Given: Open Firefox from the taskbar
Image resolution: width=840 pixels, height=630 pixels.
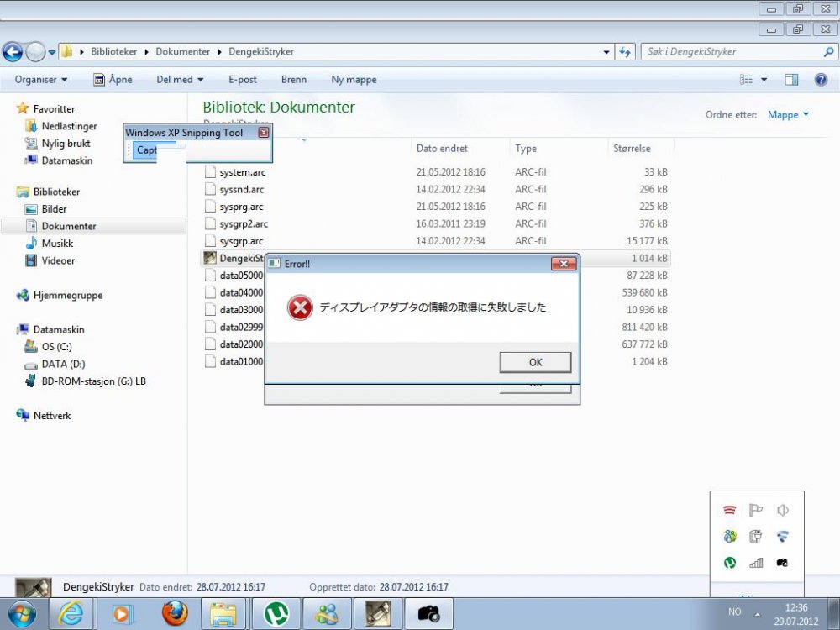Looking at the screenshot, I should point(175,613).
